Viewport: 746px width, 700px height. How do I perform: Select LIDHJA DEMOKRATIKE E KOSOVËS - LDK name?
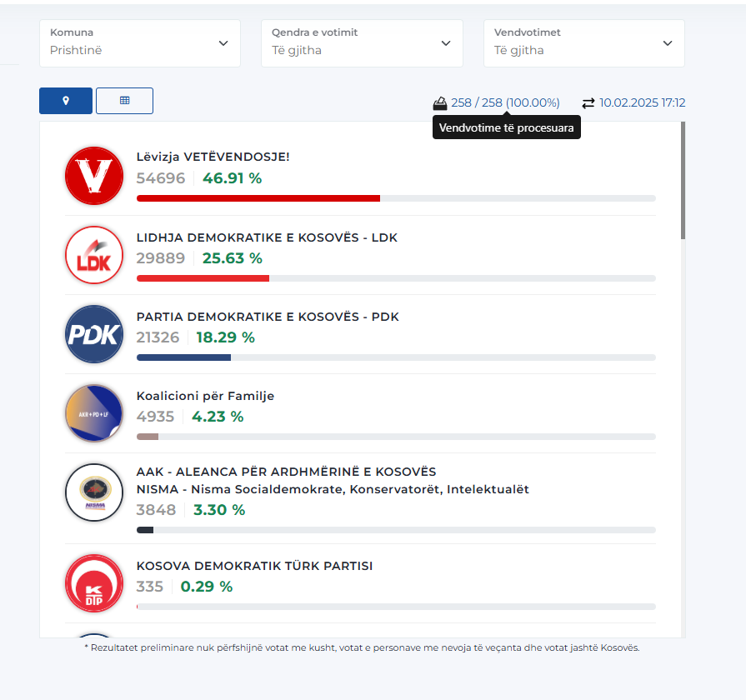(267, 237)
